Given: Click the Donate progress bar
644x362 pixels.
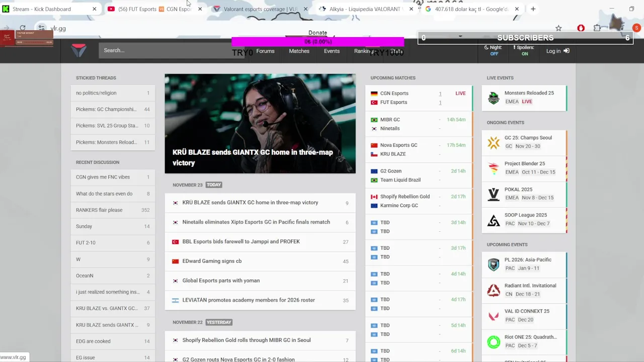Looking at the screenshot, I should coord(317,42).
